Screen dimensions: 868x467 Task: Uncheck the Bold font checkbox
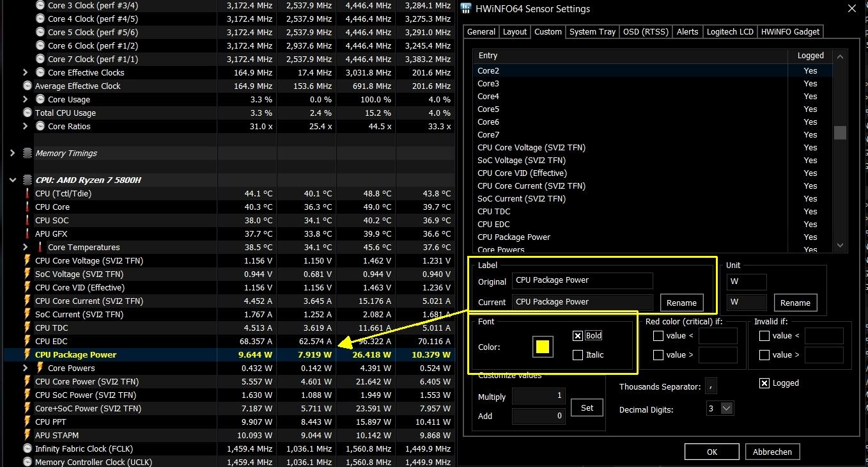click(x=578, y=336)
